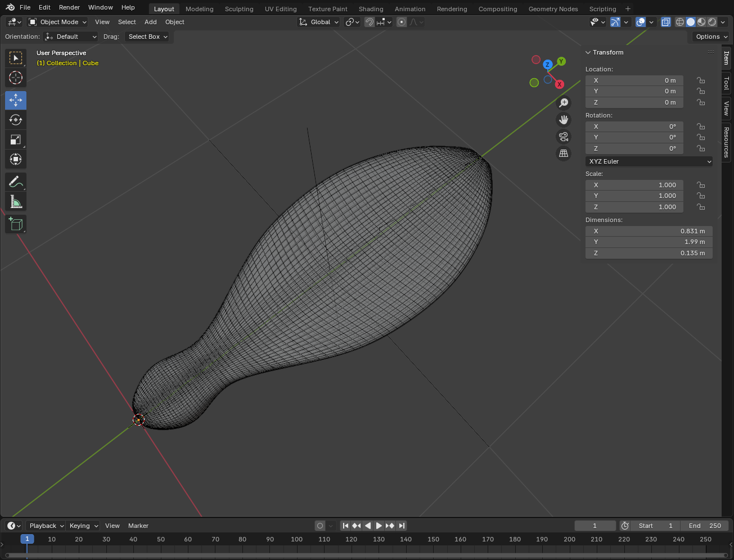Choose the Measure tool
Viewport: 734px width, 560px height.
pyautogui.click(x=16, y=202)
